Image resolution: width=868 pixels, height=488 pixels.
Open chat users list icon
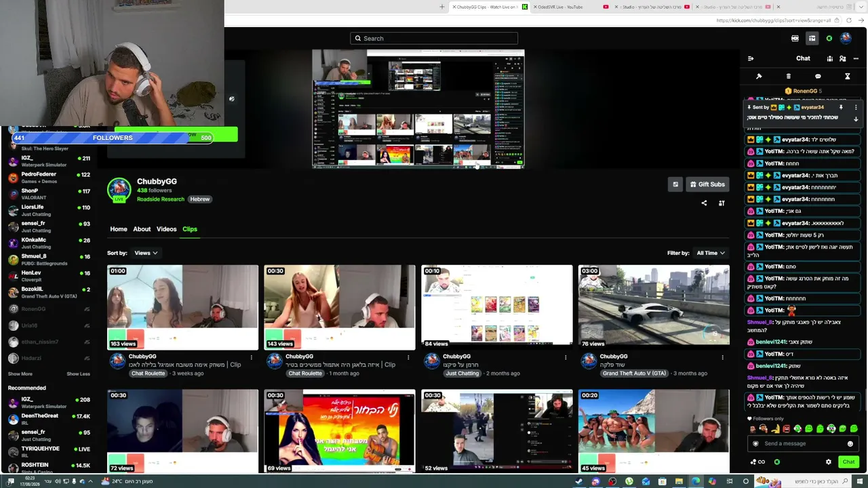[843, 58]
